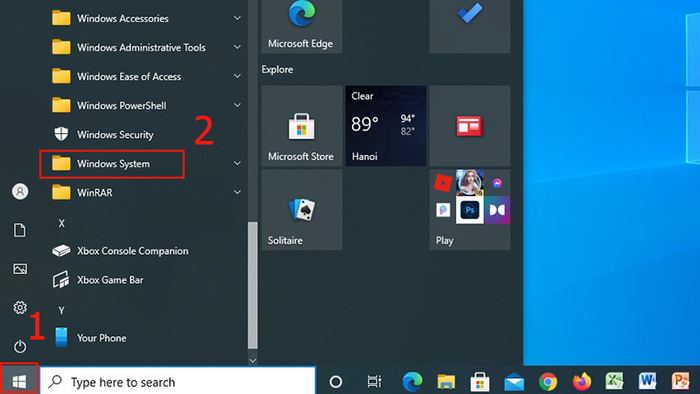Open the Microsoft Store tile

tap(302, 126)
